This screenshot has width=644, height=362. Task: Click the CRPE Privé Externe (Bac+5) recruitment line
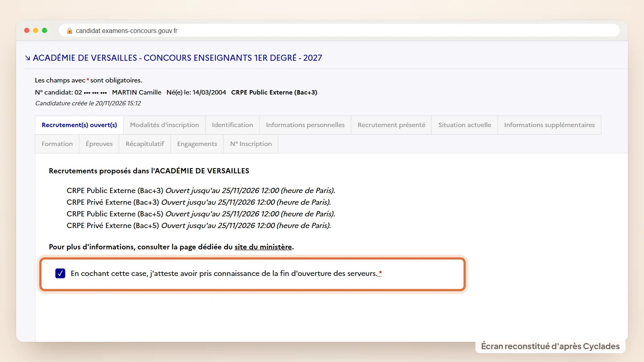(x=199, y=226)
